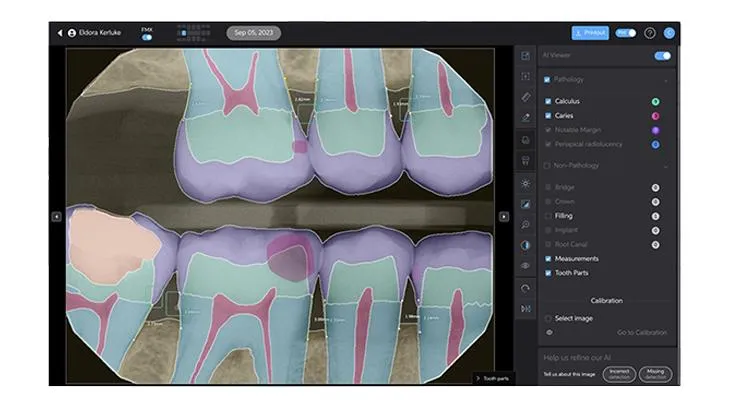Rotate the image with the circular arrow icon
730x410 pixels.
click(525, 288)
